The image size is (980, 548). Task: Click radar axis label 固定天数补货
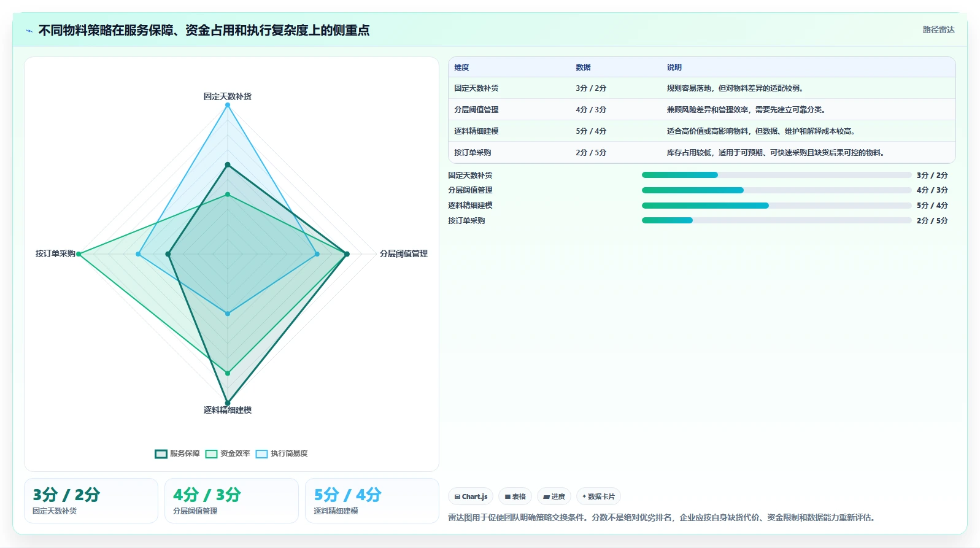pos(228,96)
